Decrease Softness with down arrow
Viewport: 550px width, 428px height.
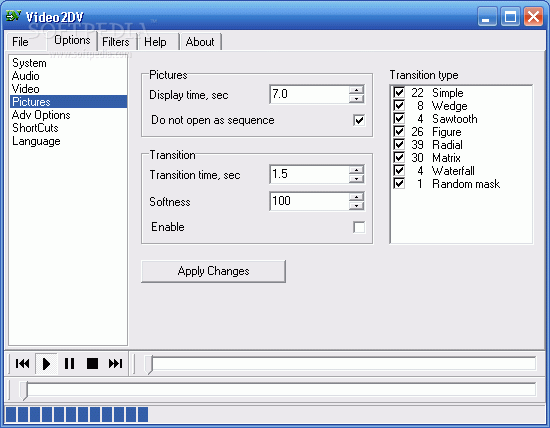[356, 206]
